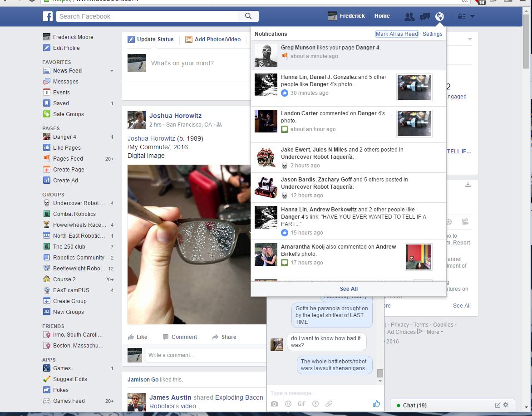Viewport: 532px width, 416px height.
Task: Open the privacy shortcuts lock icon
Action: point(462,16)
